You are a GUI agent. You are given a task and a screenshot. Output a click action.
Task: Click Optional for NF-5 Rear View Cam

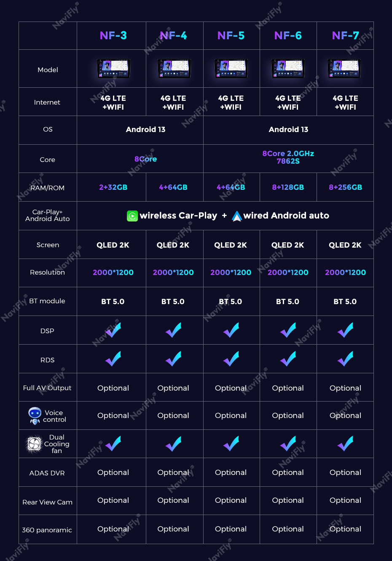(231, 500)
